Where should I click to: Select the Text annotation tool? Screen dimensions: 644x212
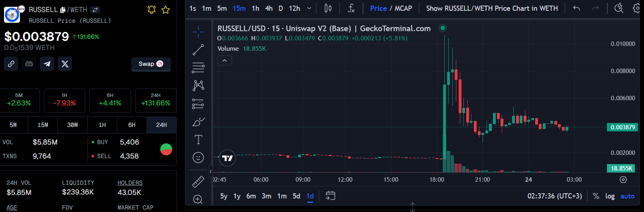pos(198,139)
